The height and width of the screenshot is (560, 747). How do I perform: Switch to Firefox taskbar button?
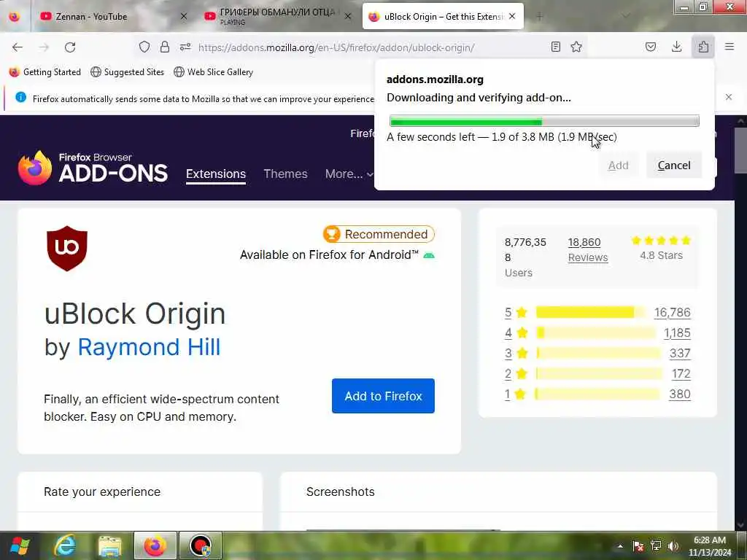click(155, 545)
